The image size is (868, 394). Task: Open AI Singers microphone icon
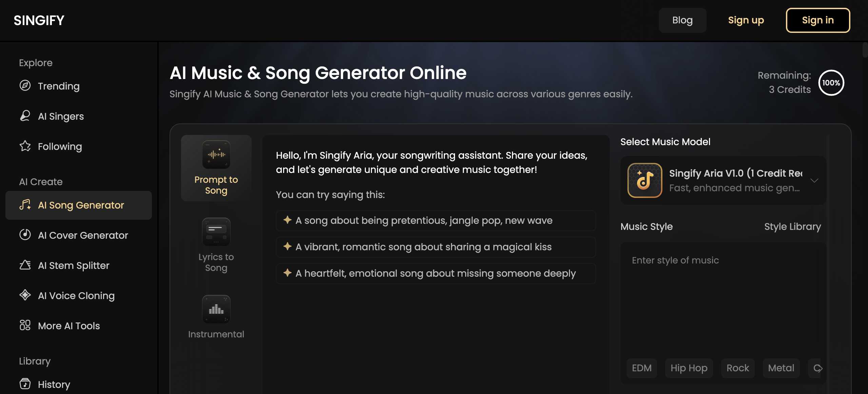(25, 116)
